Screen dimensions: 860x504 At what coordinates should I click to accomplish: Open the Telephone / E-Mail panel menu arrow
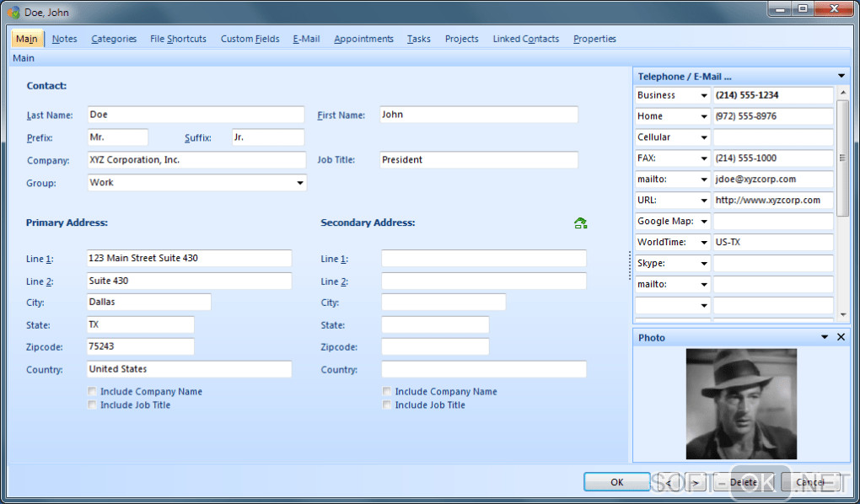click(x=841, y=76)
